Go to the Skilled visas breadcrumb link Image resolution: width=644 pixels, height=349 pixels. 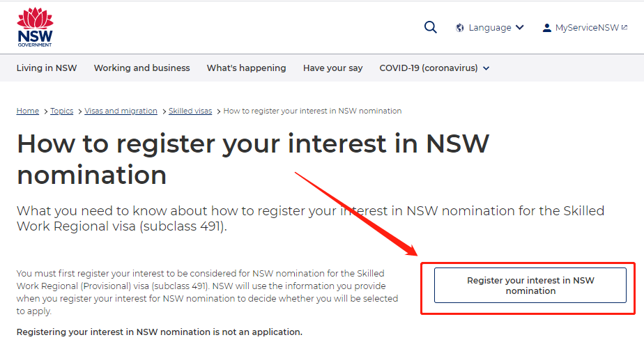(x=190, y=111)
